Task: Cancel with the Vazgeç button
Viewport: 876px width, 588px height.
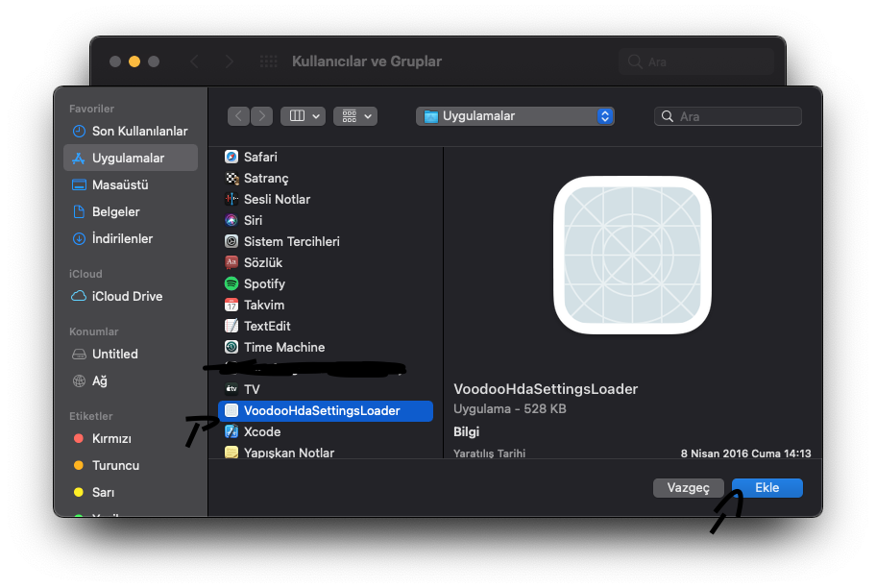Action: click(x=688, y=488)
